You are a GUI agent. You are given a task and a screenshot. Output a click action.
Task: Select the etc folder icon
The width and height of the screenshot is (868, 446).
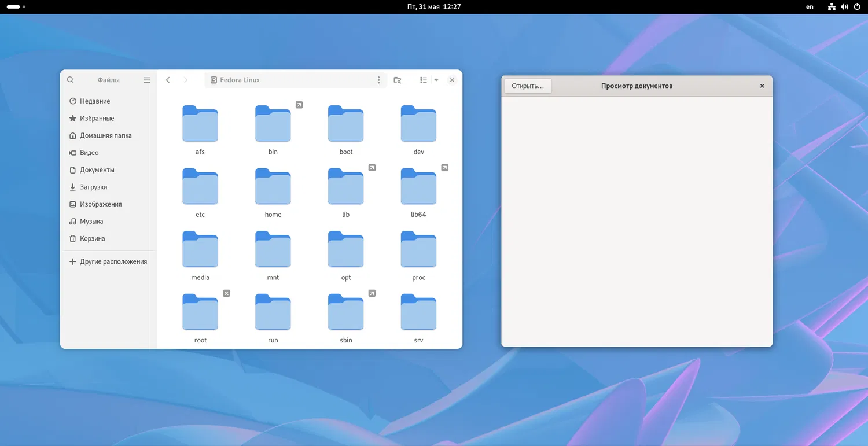(x=200, y=187)
